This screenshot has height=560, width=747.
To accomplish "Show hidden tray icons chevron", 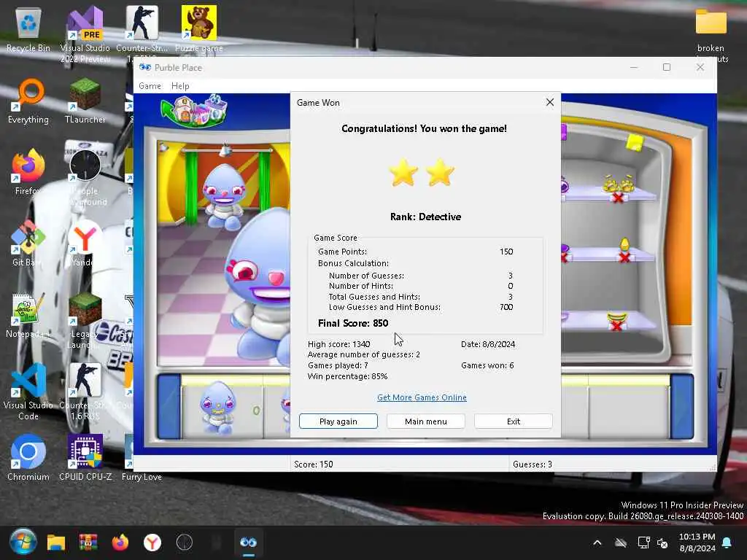I will (597, 542).
